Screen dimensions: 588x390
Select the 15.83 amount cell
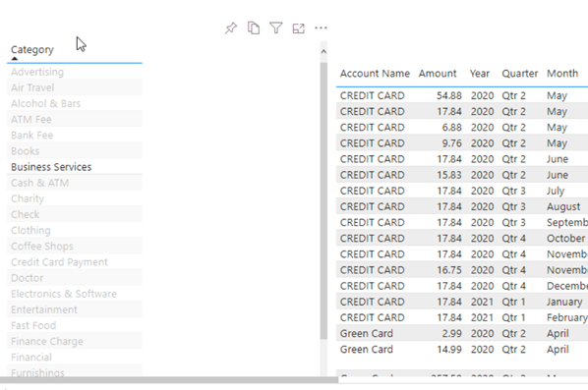click(449, 175)
